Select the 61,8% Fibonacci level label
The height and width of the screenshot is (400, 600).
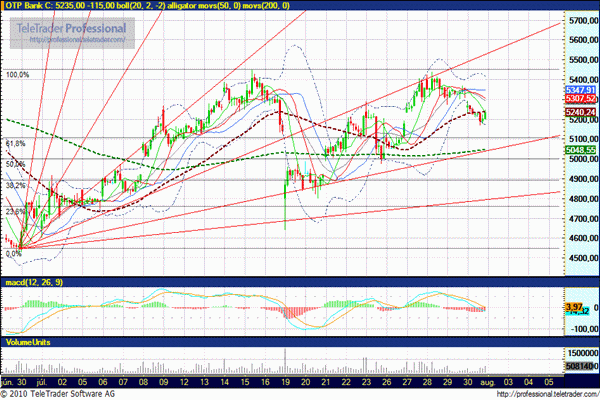coord(15,143)
